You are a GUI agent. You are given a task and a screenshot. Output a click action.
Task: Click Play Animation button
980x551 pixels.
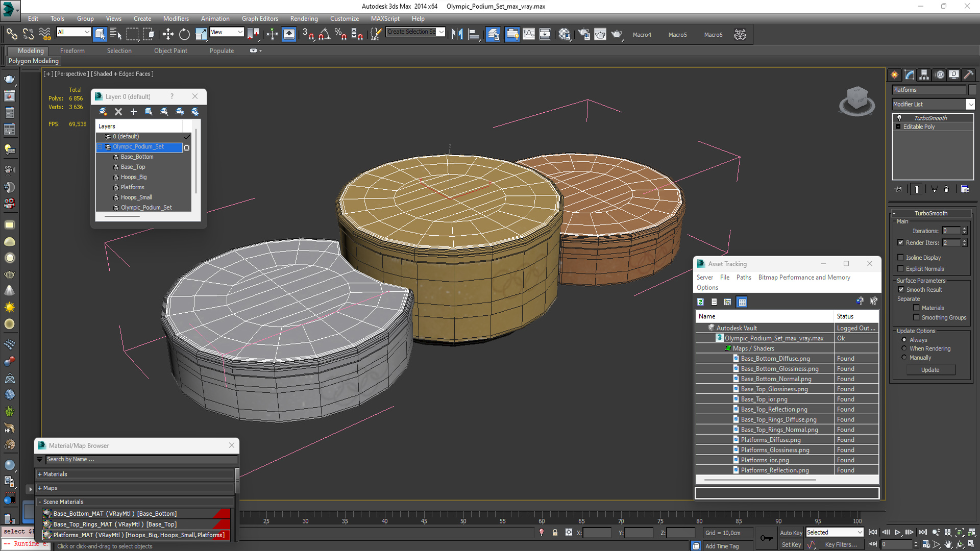[898, 532]
